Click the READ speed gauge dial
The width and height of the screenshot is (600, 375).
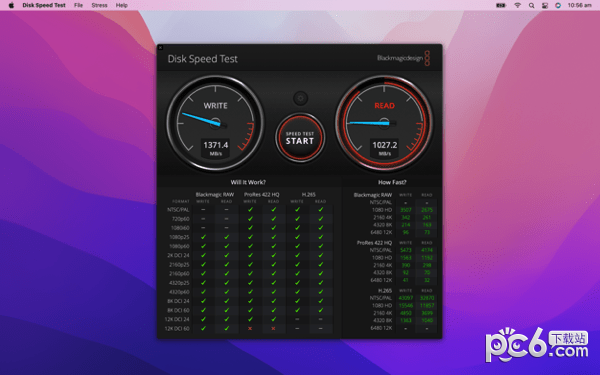[384, 123]
